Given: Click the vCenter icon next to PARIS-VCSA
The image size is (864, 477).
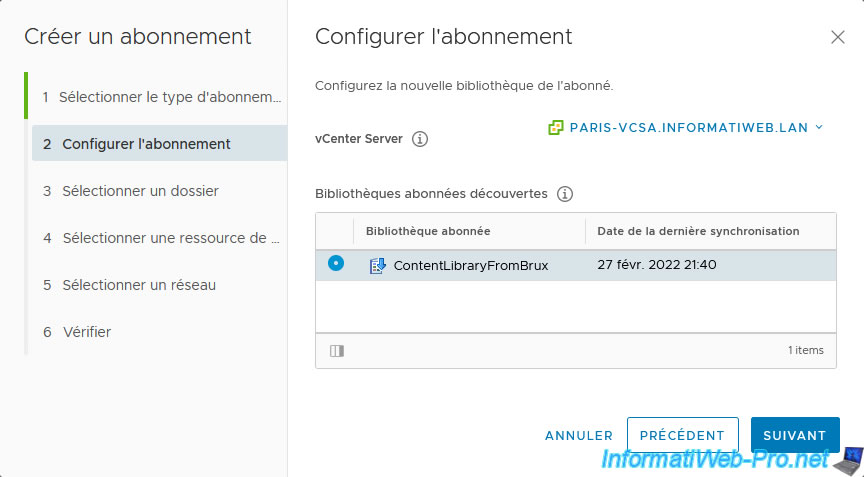Looking at the screenshot, I should coord(555,128).
